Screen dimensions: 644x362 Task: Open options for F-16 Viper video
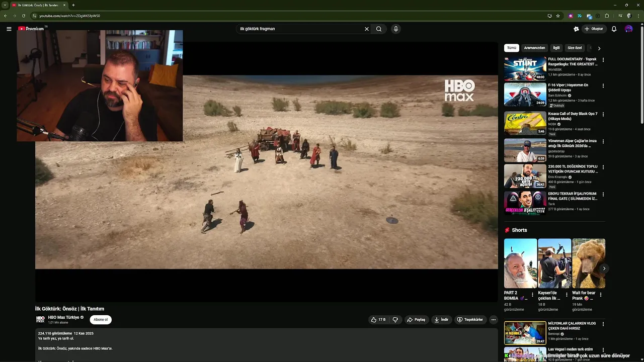pyautogui.click(x=603, y=86)
